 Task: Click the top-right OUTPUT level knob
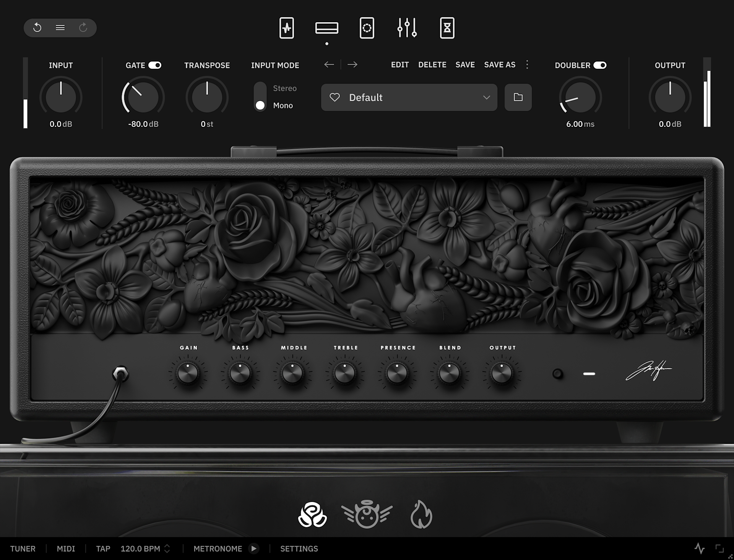click(x=670, y=97)
